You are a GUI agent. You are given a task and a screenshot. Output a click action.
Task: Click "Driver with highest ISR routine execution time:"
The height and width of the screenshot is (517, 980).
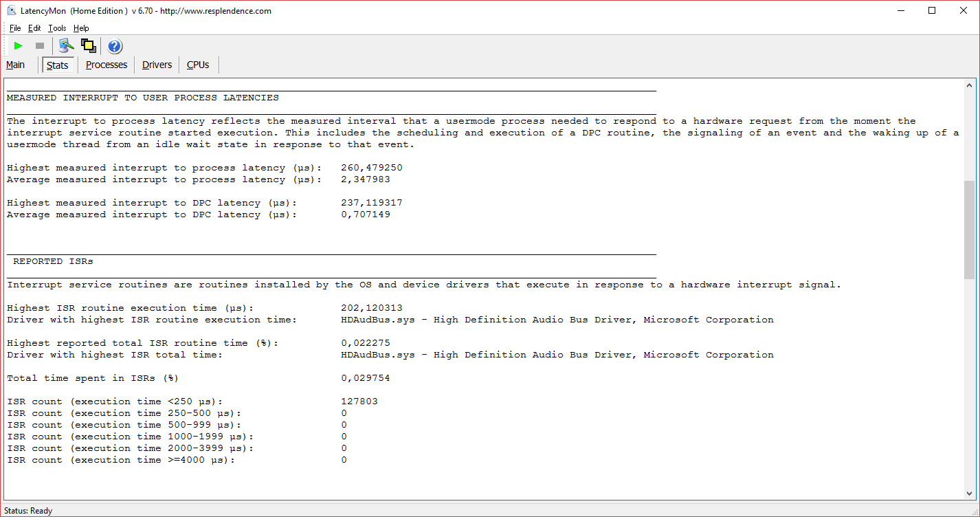tap(152, 320)
